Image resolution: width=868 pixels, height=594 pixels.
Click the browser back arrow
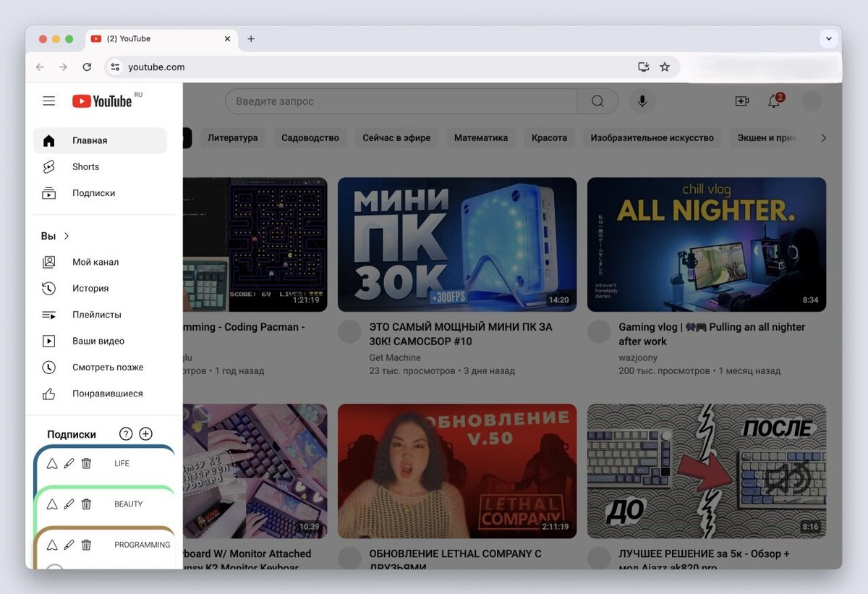point(40,67)
